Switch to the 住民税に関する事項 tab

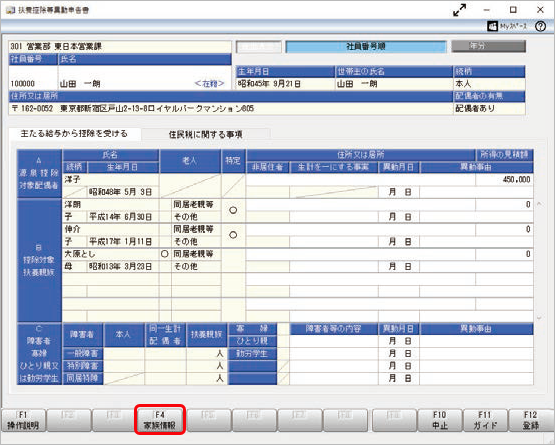pos(206,134)
